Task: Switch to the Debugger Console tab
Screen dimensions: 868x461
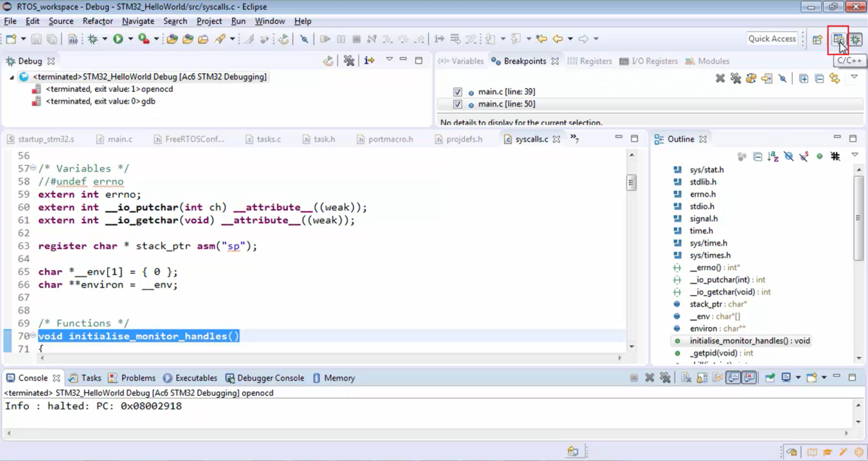Action: [265, 378]
